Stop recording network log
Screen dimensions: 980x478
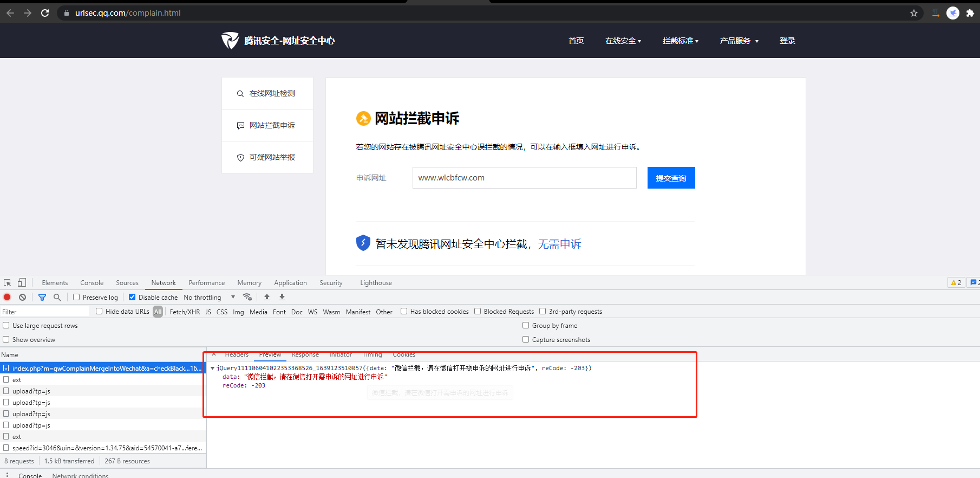point(7,297)
